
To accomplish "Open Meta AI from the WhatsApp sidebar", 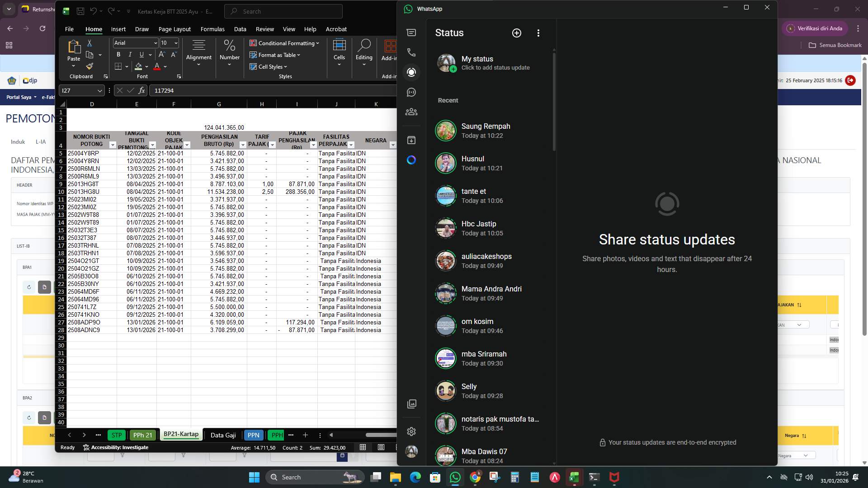I will (411, 160).
